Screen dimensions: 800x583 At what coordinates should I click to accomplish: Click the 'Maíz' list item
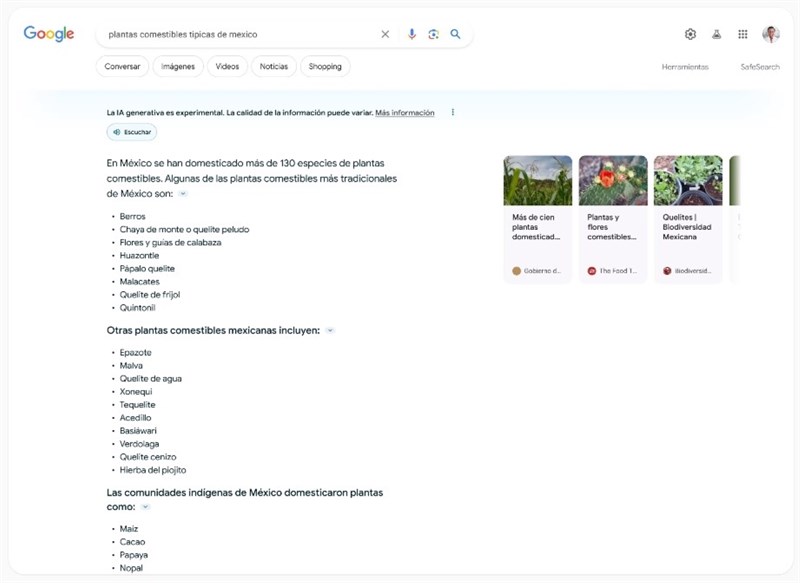tap(129, 529)
